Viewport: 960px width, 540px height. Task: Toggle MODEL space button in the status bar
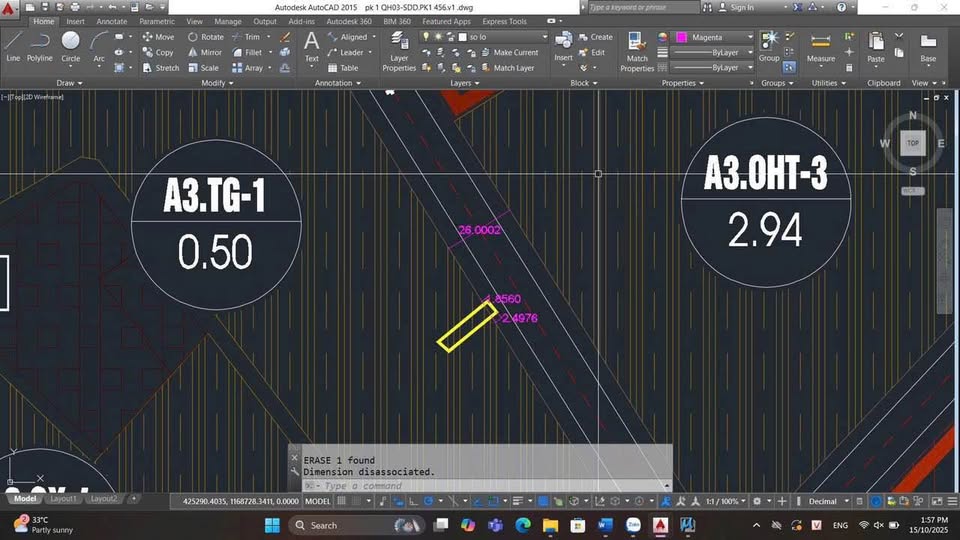pyautogui.click(x=317, y=500)
